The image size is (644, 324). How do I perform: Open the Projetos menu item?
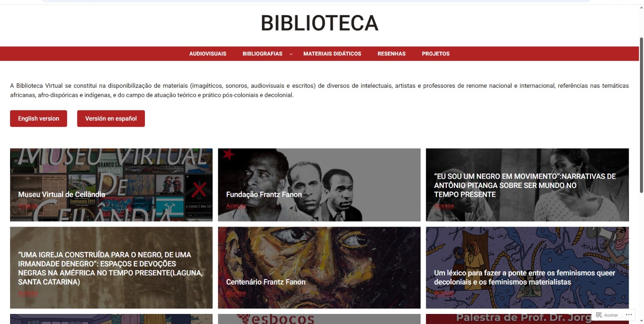coord(436,54)
